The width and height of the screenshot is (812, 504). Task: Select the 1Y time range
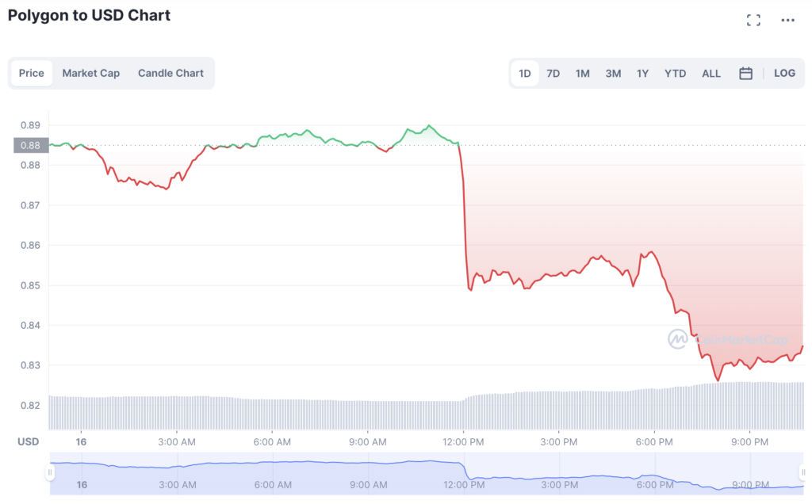[642, 74]
